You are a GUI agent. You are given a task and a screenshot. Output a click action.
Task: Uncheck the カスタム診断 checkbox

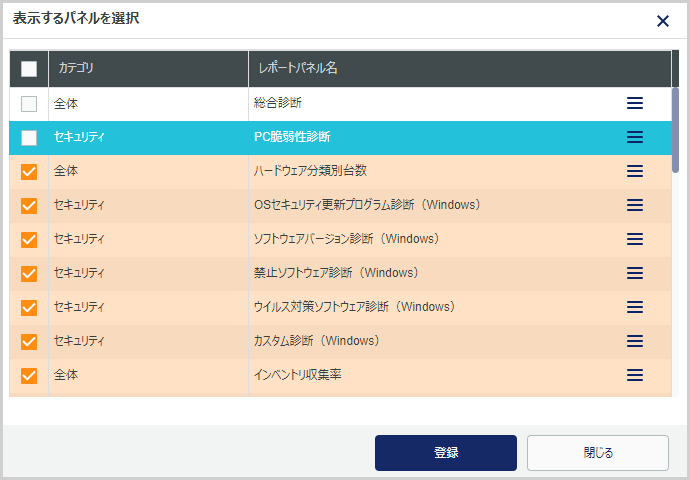point(29,341)
